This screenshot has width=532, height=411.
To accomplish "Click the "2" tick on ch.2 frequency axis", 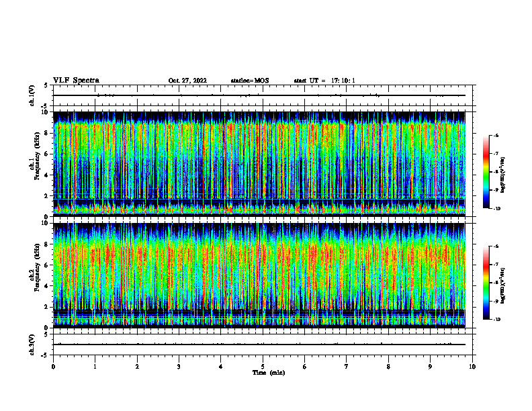I will [x=46, y=307].
